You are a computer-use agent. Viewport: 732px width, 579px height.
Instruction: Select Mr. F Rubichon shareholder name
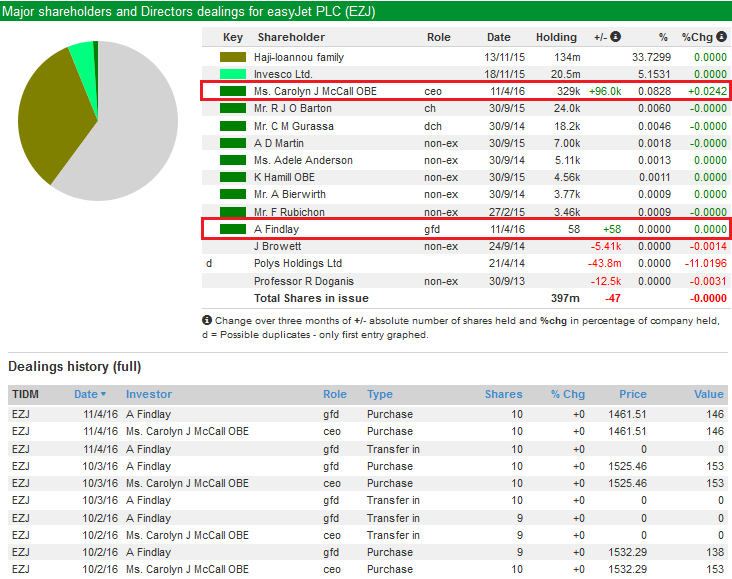point(289,212)
